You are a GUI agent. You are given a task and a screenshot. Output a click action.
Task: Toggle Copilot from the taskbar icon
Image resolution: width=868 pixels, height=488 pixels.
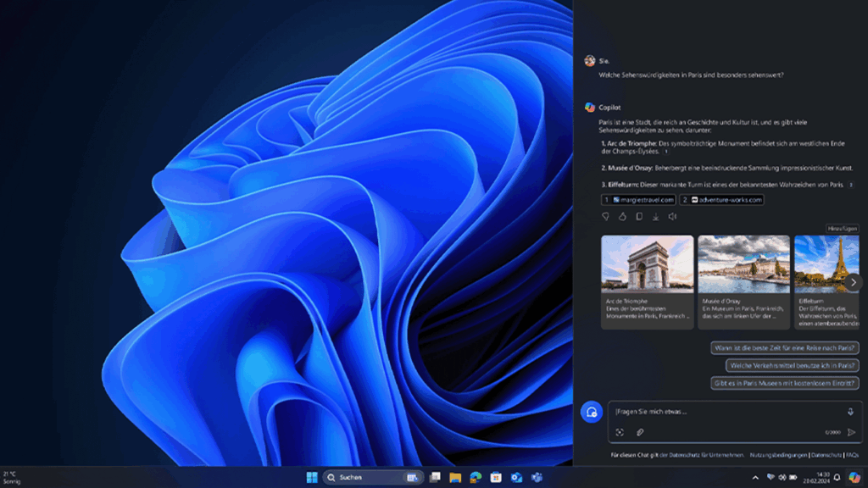click(x=854, y=478)
